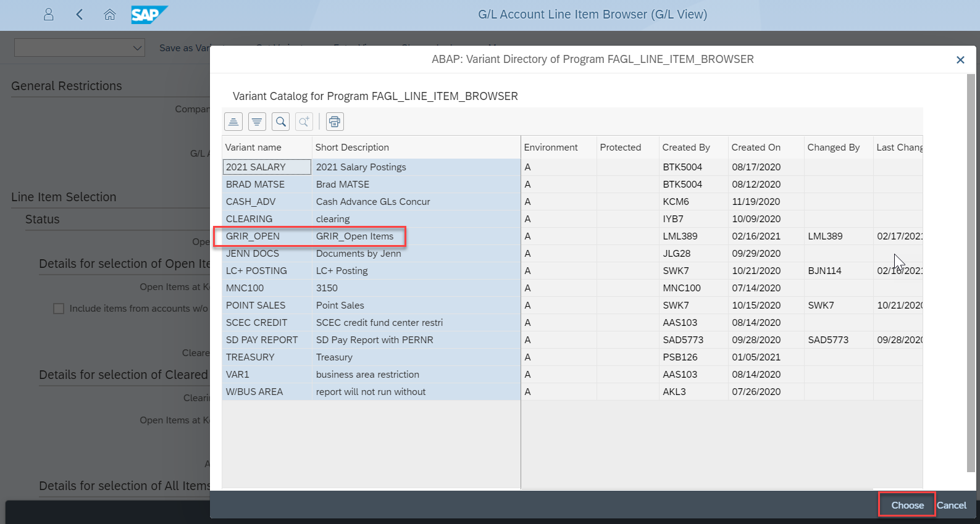Select the GRIR_OPEN variant row
Screen dimensions: 980x524
point(253,236)
